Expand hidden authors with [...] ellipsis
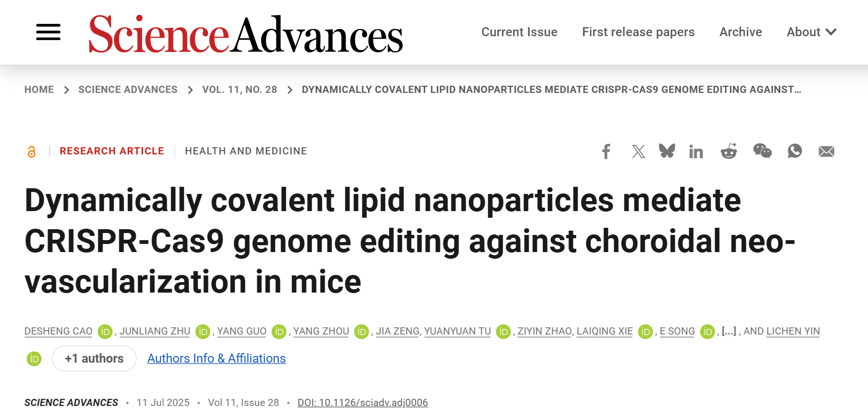The width and height of the screenshot is (868, 416). (x=729, y=331)
